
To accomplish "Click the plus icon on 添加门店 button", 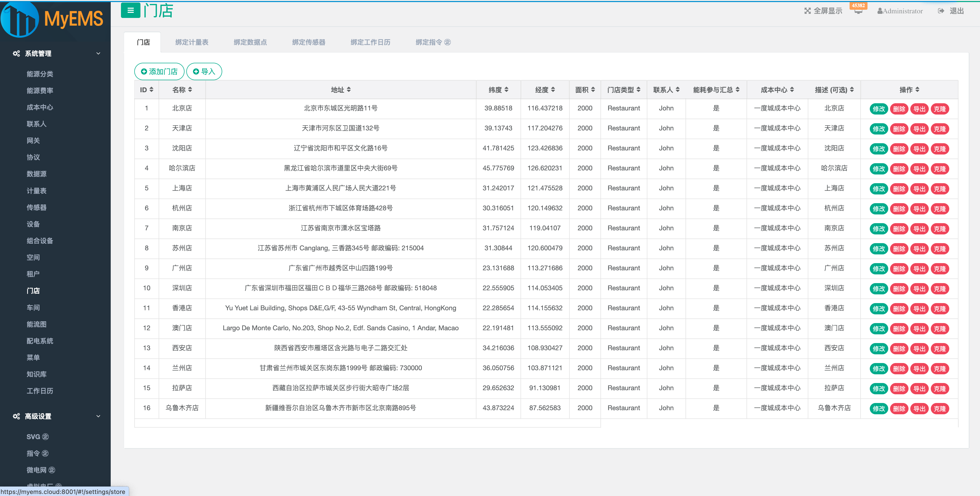I will pos(144,71).
